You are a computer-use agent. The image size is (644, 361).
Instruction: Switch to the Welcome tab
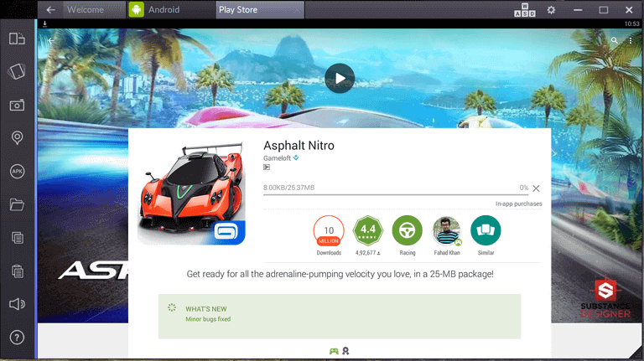coord(95,9)
